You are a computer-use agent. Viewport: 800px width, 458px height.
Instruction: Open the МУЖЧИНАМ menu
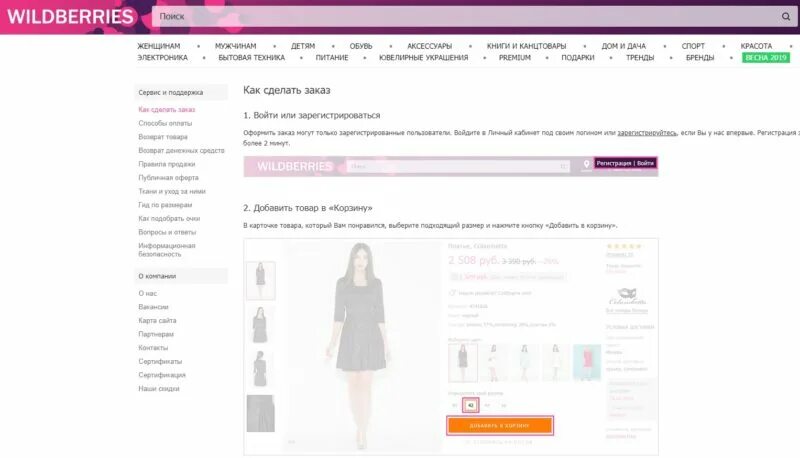click(235, 46)
